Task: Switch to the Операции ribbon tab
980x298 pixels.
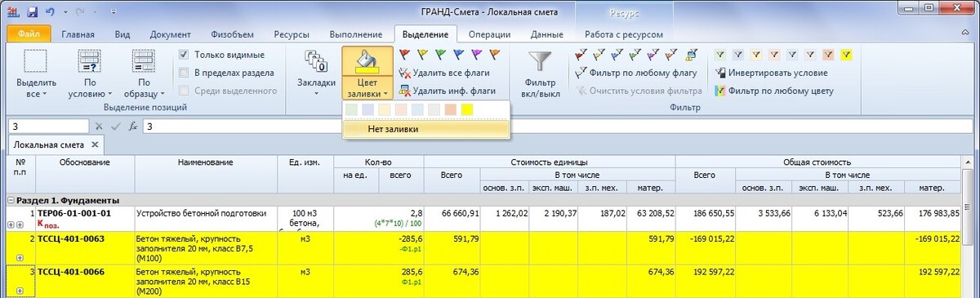Action: click(490, 34)
